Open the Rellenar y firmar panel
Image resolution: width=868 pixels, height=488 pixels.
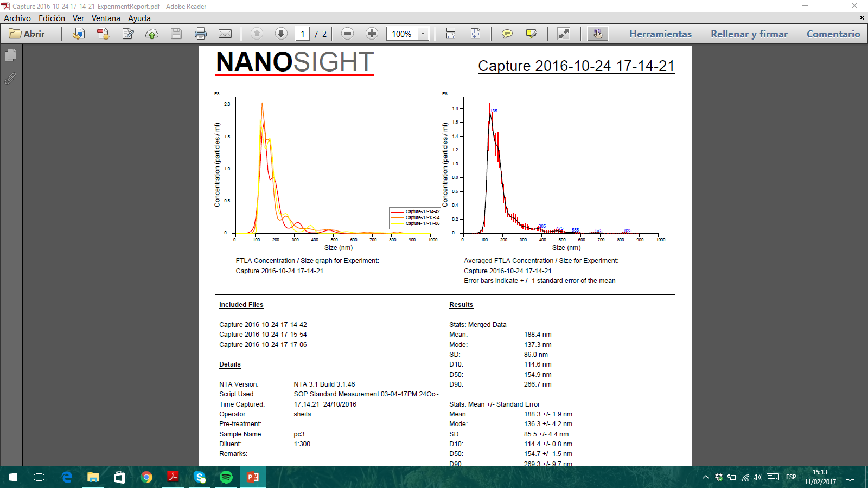(749, 34)
